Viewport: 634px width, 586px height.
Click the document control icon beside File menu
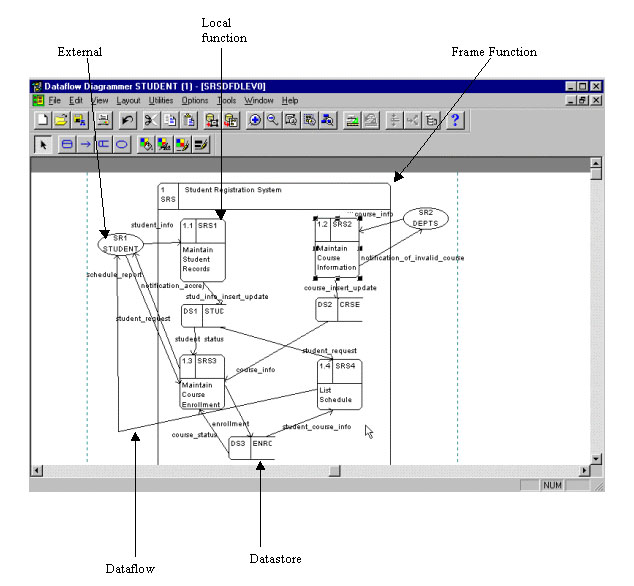[x=38, y=100]
